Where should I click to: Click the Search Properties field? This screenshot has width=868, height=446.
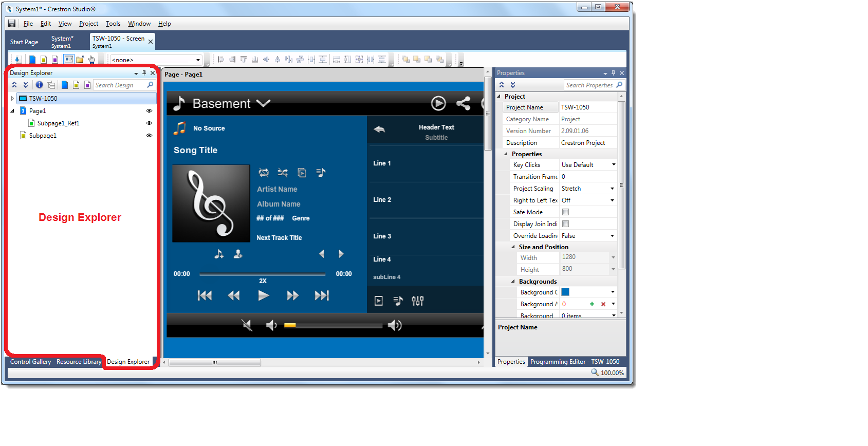tap(590, 85)
